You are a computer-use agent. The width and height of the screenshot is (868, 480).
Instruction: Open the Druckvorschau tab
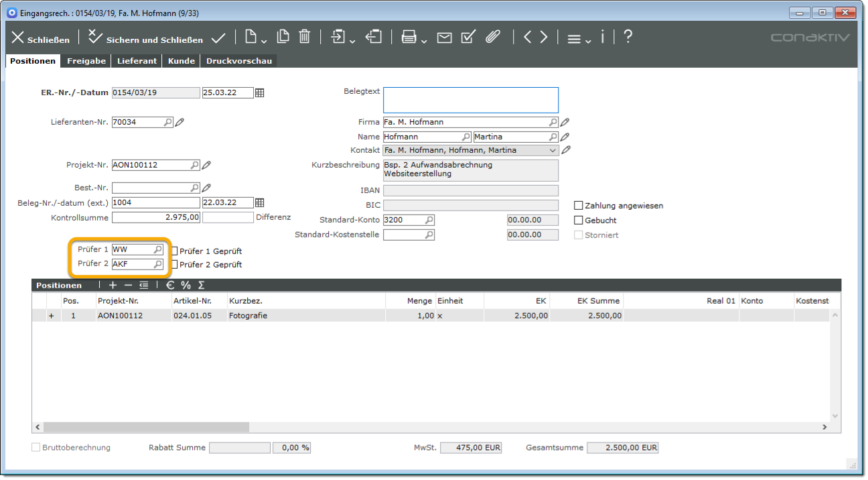click(x=238, y=61)
